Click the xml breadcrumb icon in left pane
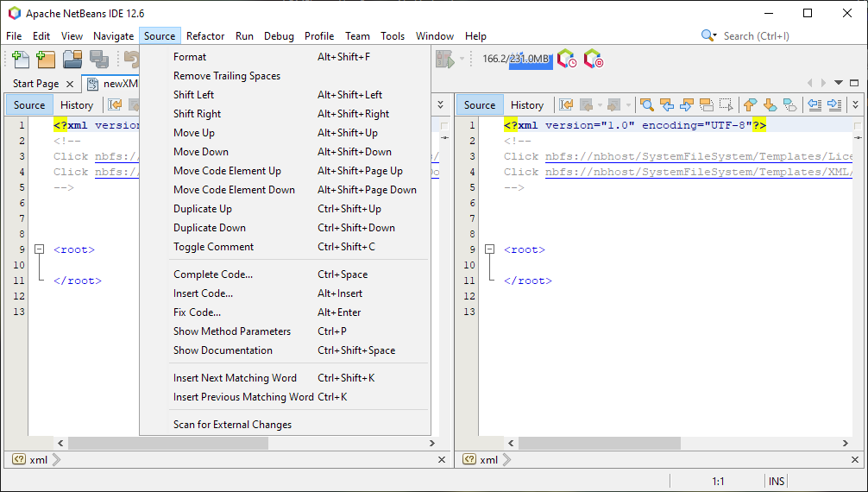 pyautogui.click(x=19, y=459)
